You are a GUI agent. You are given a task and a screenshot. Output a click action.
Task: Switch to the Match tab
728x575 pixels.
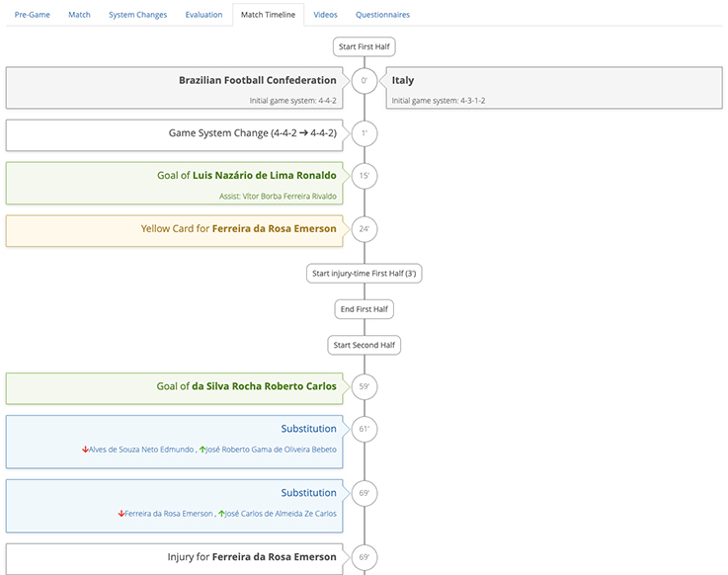tap(79, 15)
